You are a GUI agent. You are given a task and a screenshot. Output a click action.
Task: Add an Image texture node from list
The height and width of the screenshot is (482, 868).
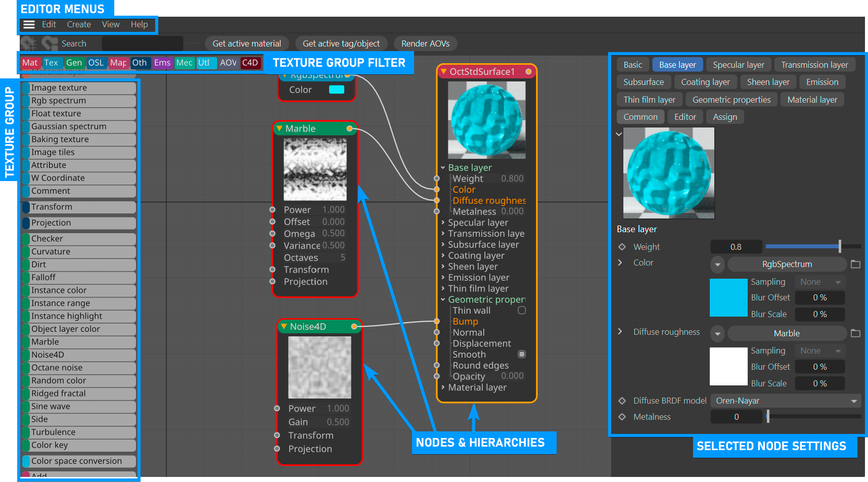(x=79, y=87)
